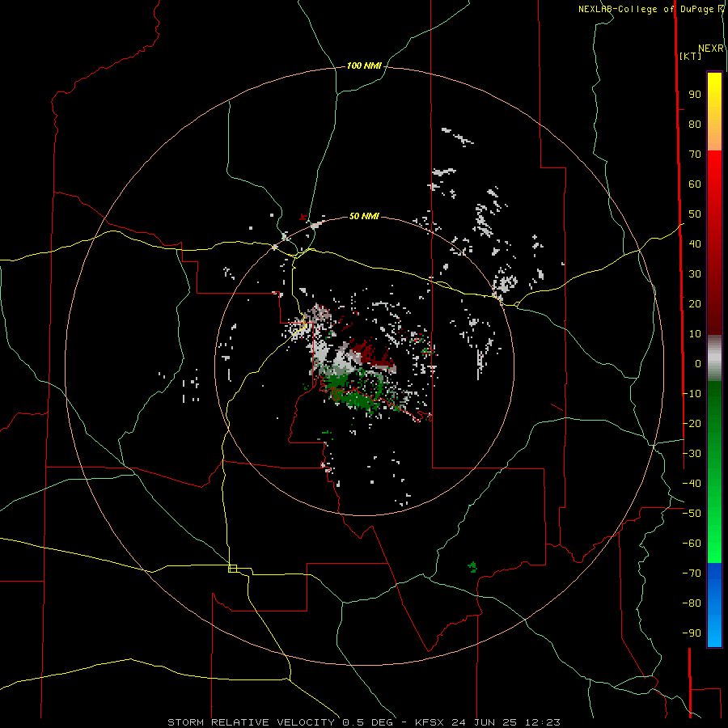Select the 0 value on velocity scale
Viewport: 728px width, 728px height.
point(698,364)
